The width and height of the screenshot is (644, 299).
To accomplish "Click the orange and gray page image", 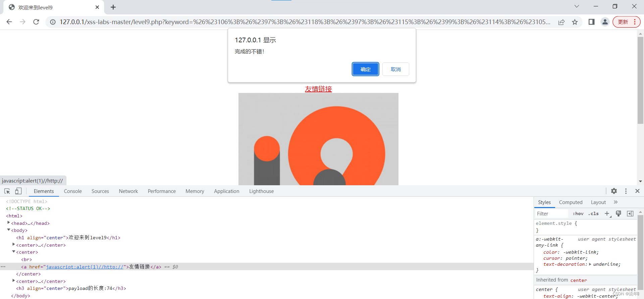I will (318, 139).
